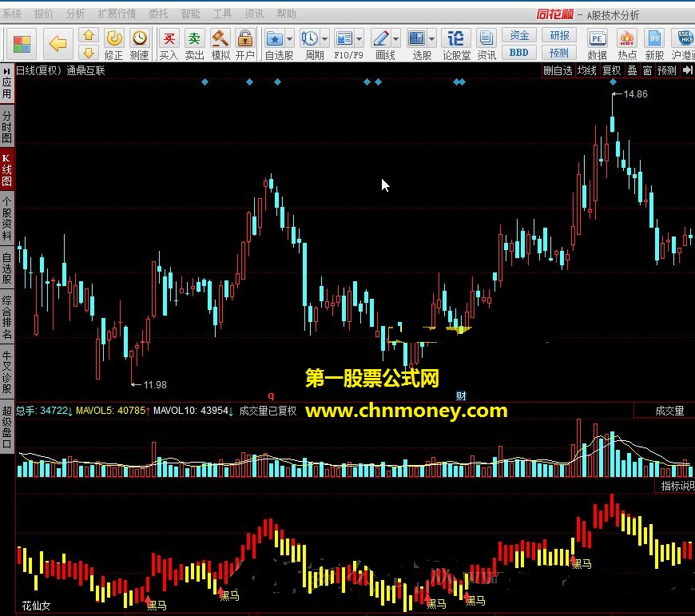Open the 牛叉诊股 sidebar tab
The width and height of the screenshot is (695, 616).
tap(6, 372)
